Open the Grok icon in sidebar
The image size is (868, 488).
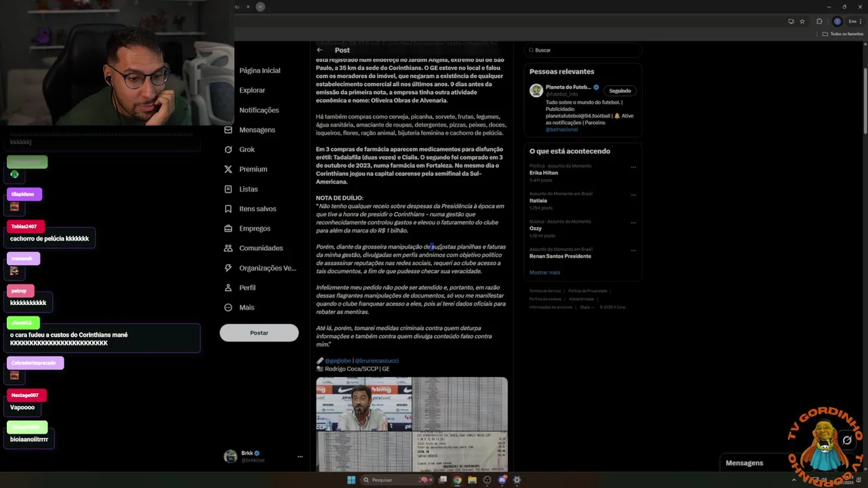[x=228, y=149]
